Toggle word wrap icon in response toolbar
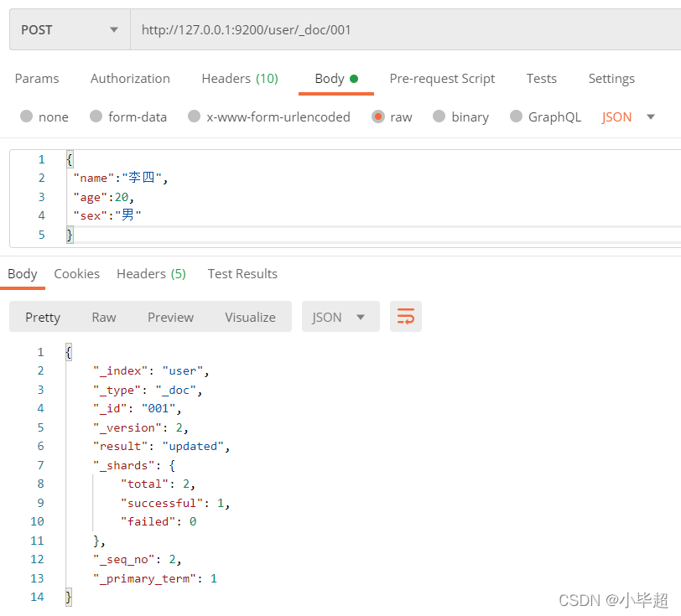 tap(405, 317)
